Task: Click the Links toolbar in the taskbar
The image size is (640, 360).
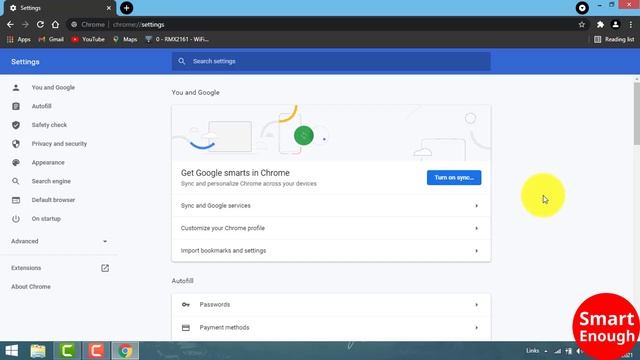Action: coord(532,351)
